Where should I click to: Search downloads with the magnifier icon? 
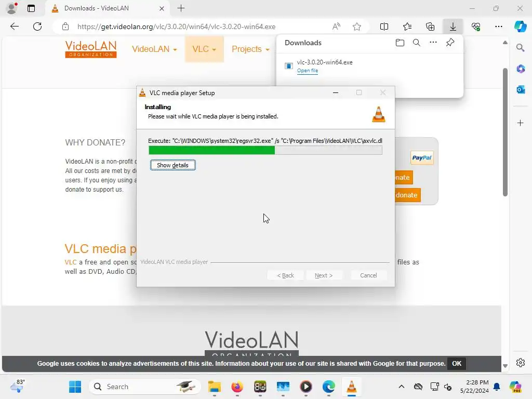tap(417, 43)
